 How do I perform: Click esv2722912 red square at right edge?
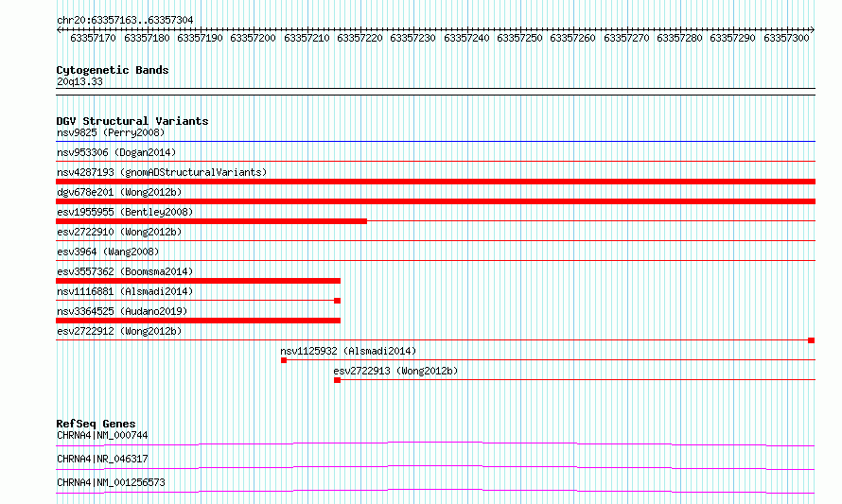[x=812, y=340]
